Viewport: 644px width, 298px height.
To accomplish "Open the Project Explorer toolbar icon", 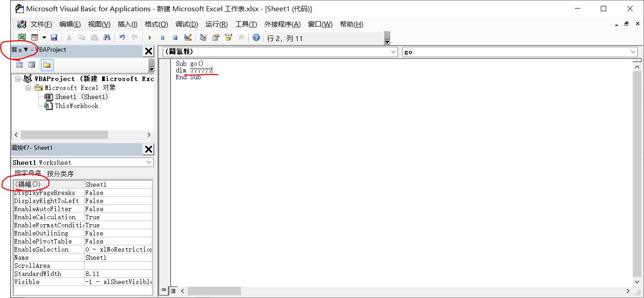I will tap(203, 38).
